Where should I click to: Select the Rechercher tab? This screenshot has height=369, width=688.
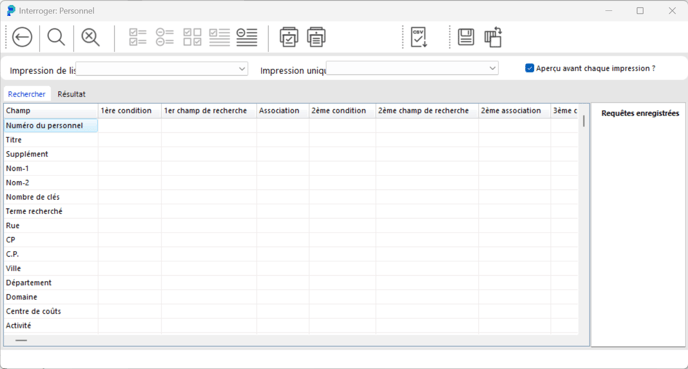26,94
